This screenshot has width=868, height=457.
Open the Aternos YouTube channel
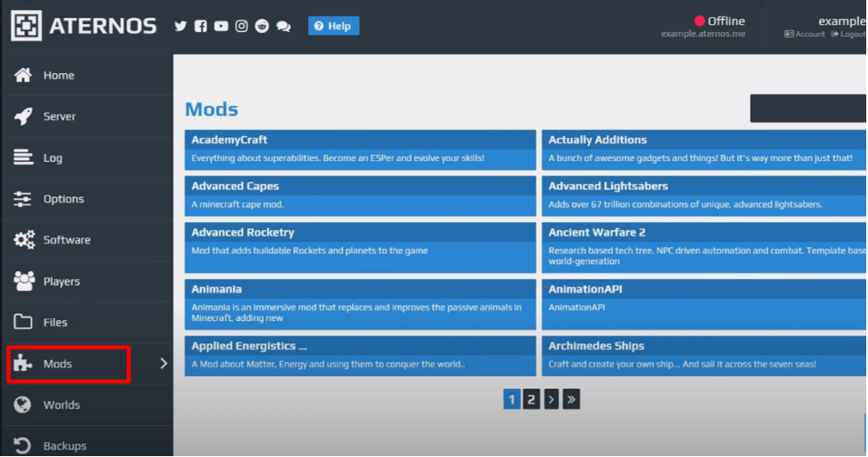(x=221, y=26)
